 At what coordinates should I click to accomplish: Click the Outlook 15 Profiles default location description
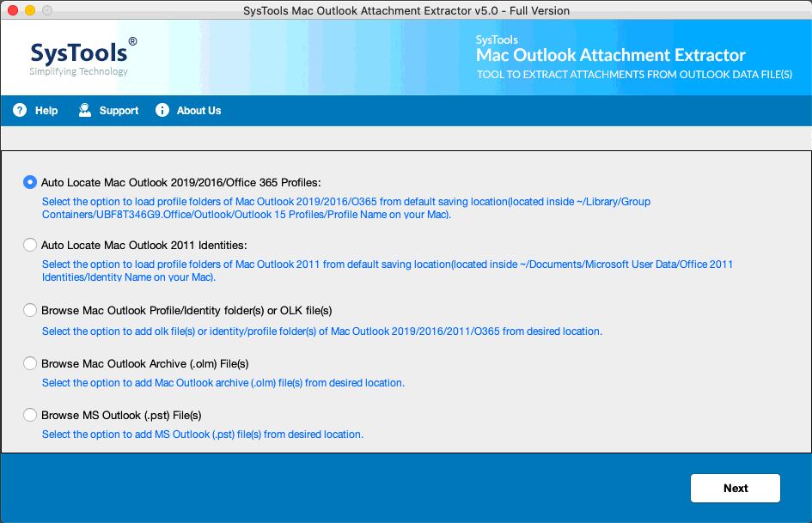[346, 208]
